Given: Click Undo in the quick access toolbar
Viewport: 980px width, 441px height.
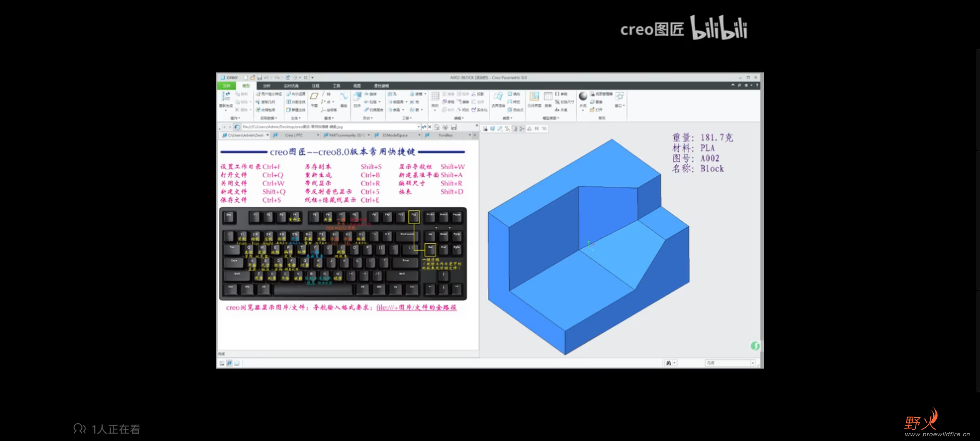Looking at the screenshot, I should tap(266, 78).
